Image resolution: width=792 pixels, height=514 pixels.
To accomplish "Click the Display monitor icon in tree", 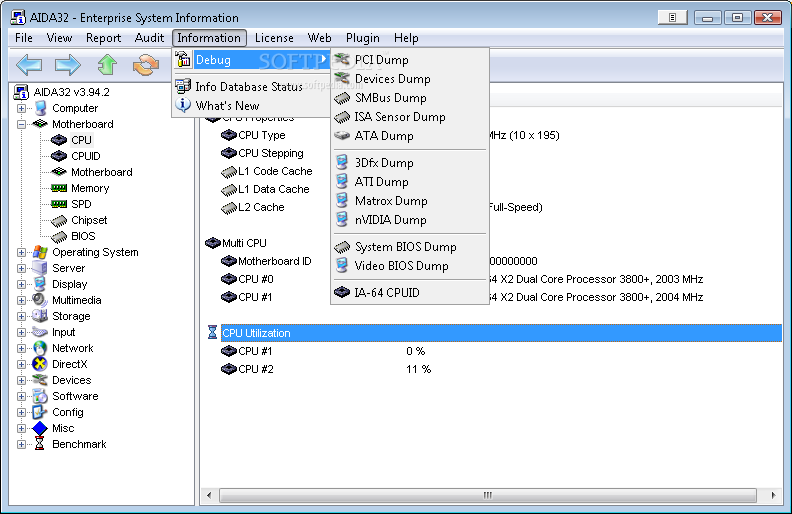I will coord(40,284).
